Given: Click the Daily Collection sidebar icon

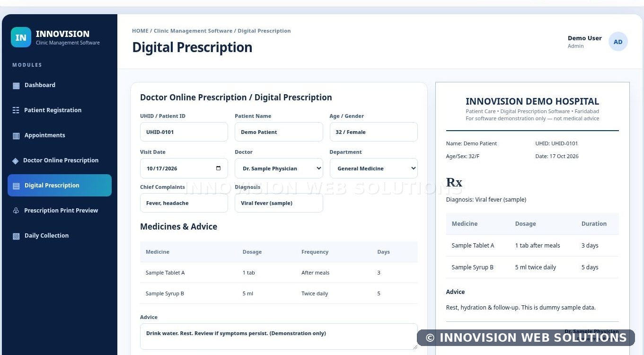Looking at the screenshot, I should coord(16,236).
